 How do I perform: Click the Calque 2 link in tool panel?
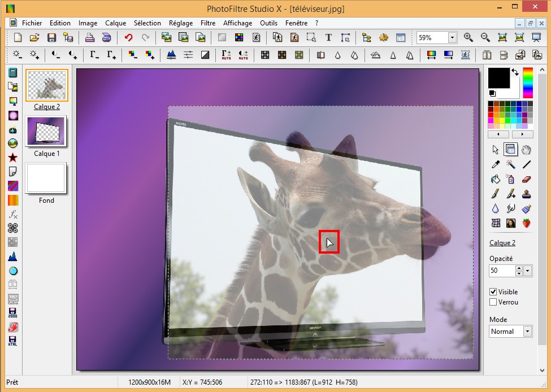502,243
